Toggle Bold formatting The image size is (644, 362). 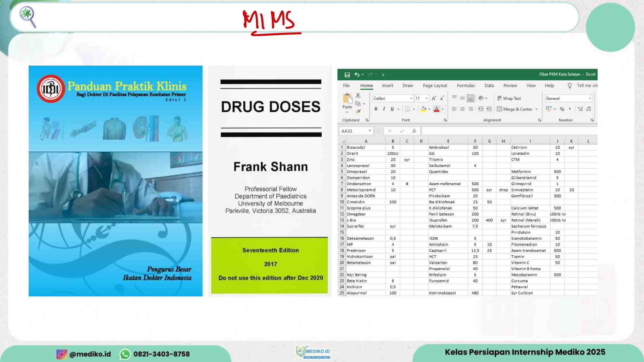pyautogui.click(x=376, y=109)
